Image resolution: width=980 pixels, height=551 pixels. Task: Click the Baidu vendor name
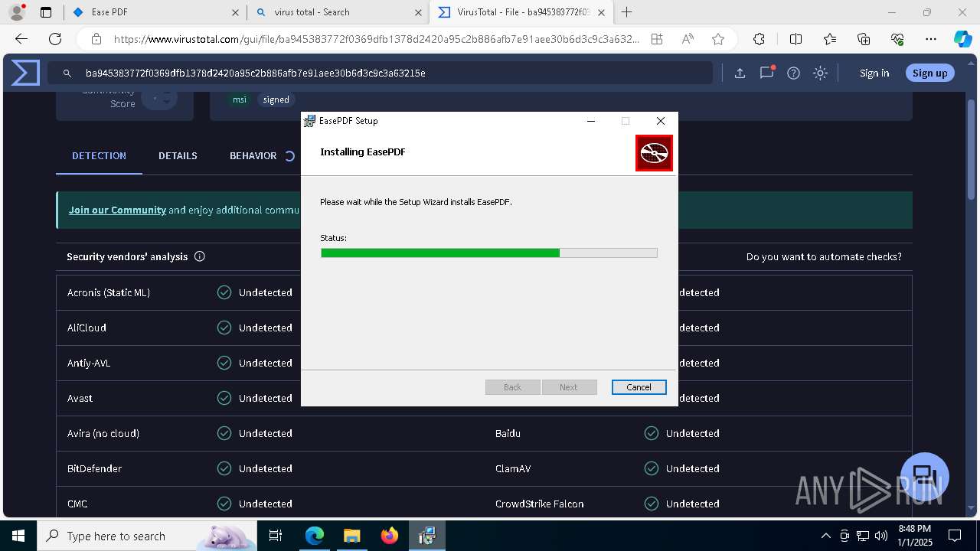coord(508,433)
